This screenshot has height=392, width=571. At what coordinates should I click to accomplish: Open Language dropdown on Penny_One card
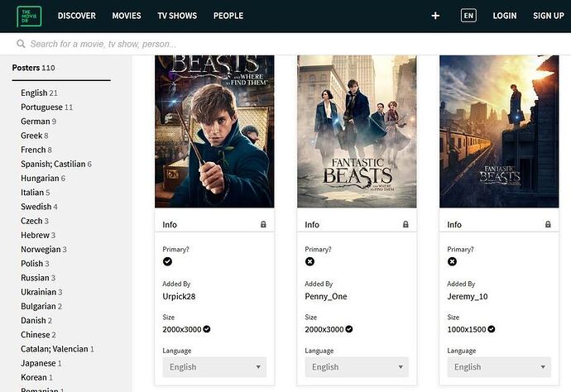coord(357,367)
